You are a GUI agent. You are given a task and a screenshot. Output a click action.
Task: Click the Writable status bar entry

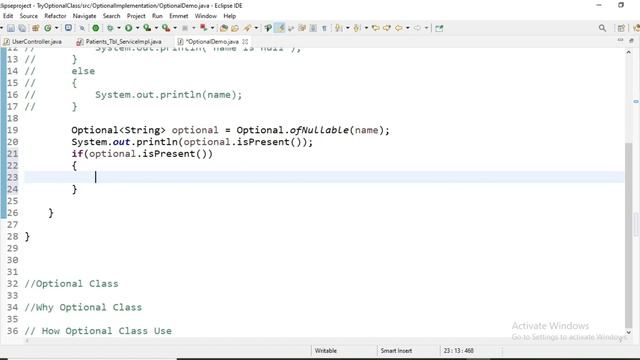pos(326,351)
